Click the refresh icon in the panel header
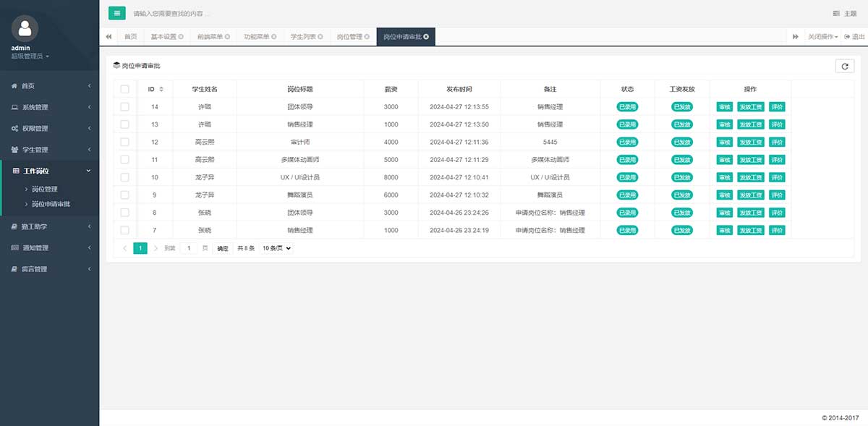The image size is (868, 426). click(x=844, y=66)
